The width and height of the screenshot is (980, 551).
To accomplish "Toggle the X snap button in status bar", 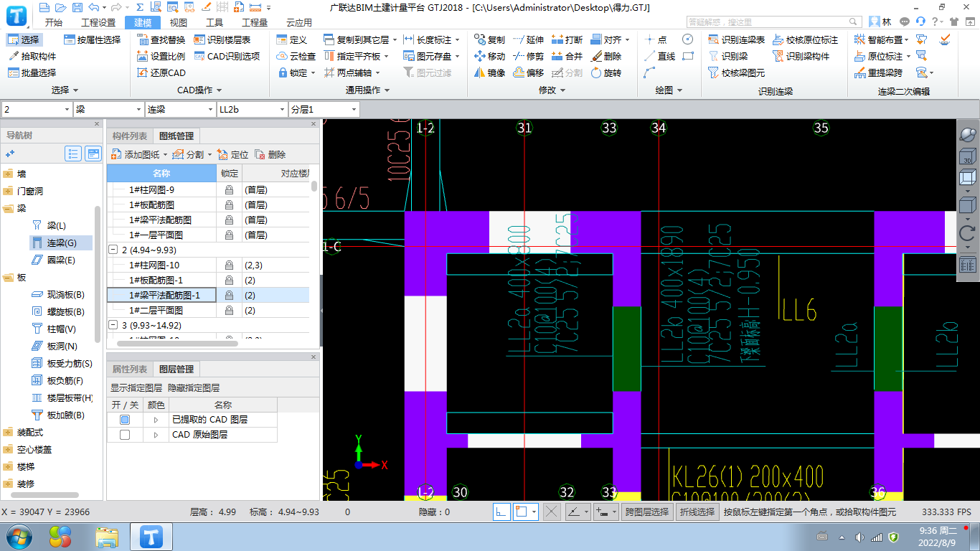I will point(552,512).
